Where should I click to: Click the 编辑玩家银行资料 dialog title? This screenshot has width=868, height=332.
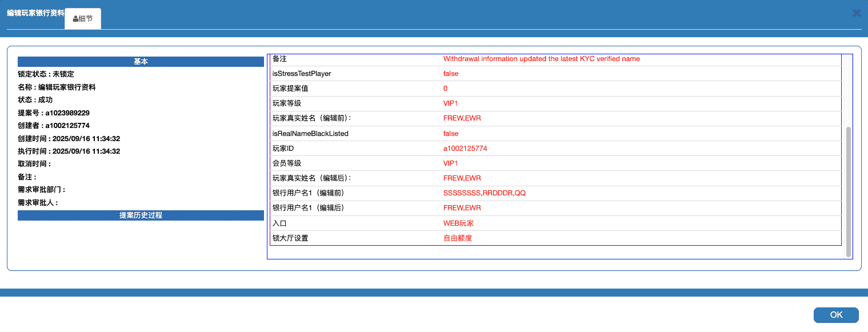coord(35,13)
